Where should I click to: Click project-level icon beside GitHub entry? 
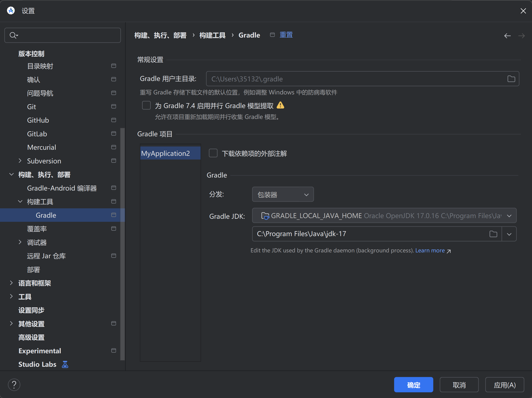point(113,120)
